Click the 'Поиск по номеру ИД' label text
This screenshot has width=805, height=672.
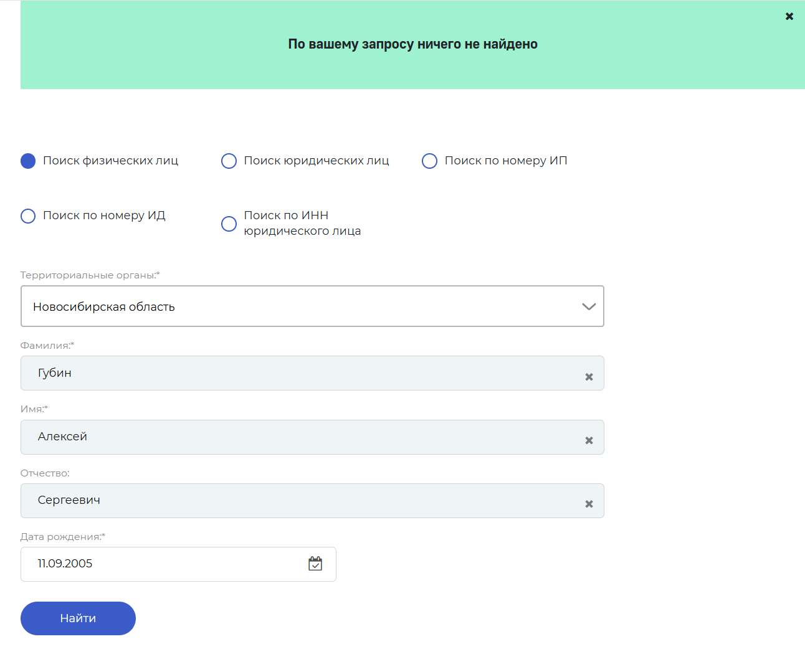click(x=104, y=215)
